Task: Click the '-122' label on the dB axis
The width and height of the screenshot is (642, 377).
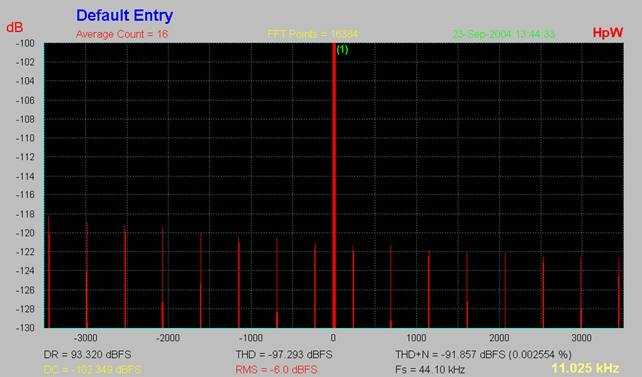Action: click(x=25, y=252)
